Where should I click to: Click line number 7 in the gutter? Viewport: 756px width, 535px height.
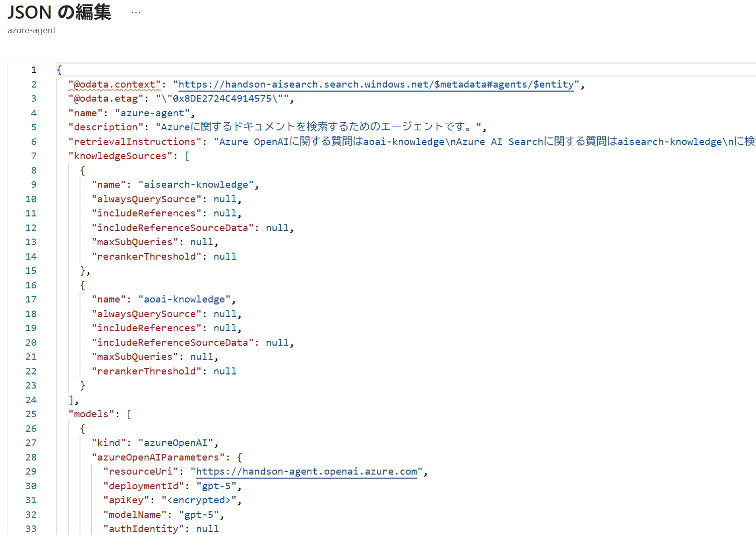(34, 156)
